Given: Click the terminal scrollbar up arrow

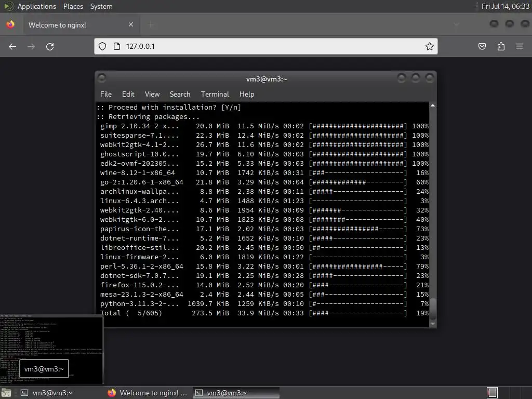Looking at the screenshot, I should pyautogui.click(x=433, y=105).
